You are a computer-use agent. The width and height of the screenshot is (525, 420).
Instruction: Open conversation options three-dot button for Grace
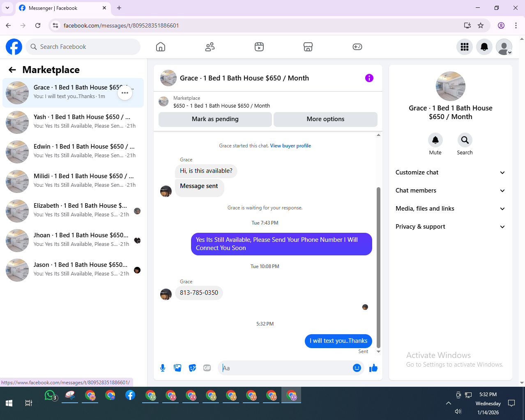click(x=125, y=93)
